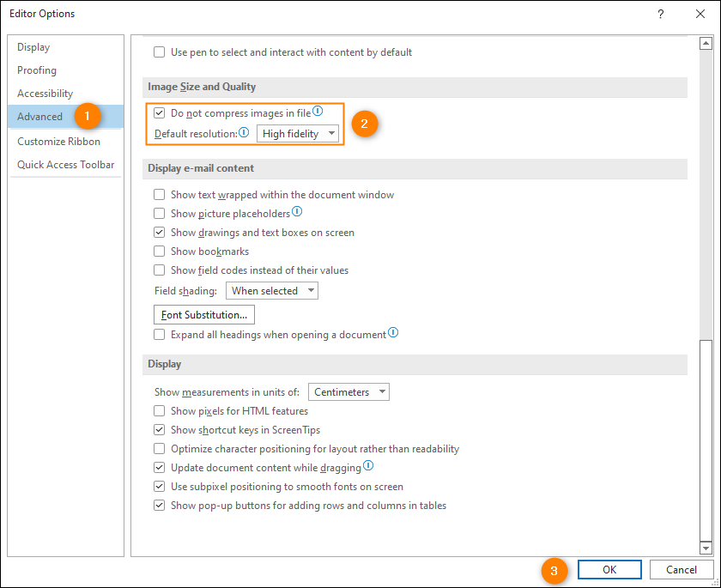The image size is (721, 588).
Task: Click the scrollbar down arrow
Action: pyautogui.click(x=706, y=549)
